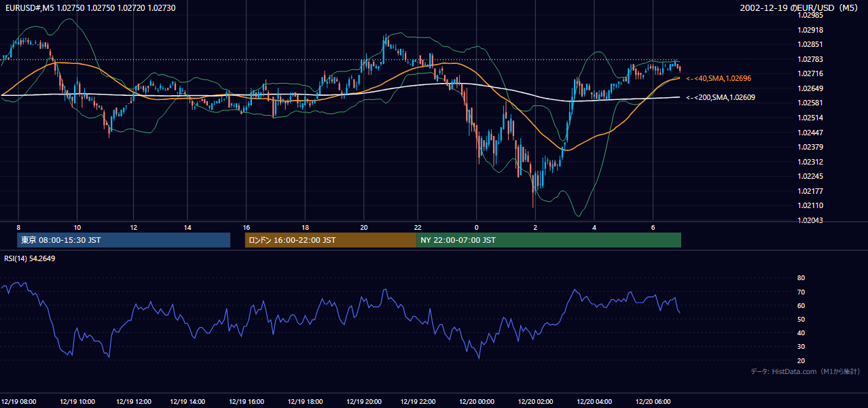The width and height of the screenshot is (868, 408).
Task: Click the 40 SMA label reading 1.02696
Action: click(719, 79)
